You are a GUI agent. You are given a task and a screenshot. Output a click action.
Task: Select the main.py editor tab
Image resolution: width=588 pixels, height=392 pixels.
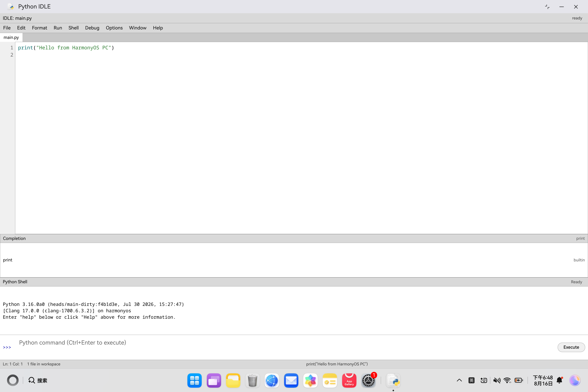(11, 38)
